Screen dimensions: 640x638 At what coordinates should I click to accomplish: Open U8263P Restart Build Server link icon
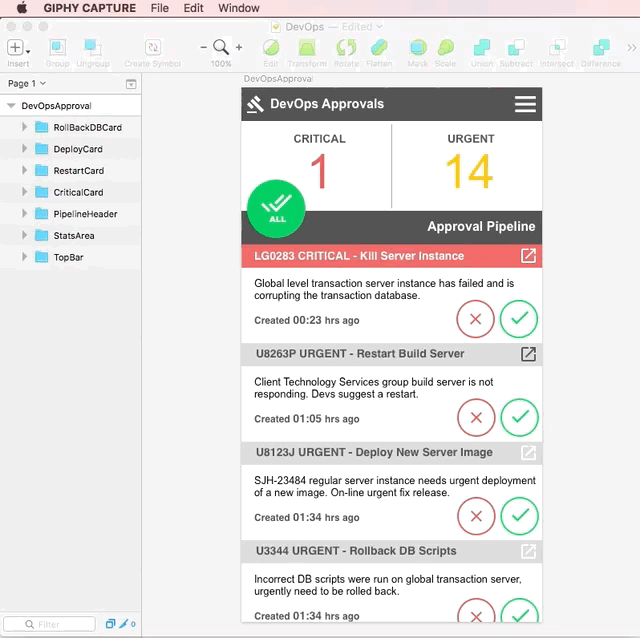528,354
